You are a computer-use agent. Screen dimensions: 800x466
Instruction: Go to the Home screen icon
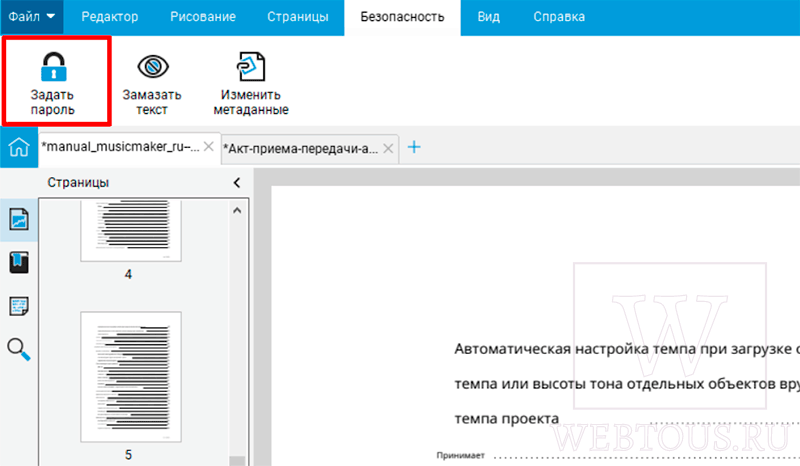pos(19,148)
